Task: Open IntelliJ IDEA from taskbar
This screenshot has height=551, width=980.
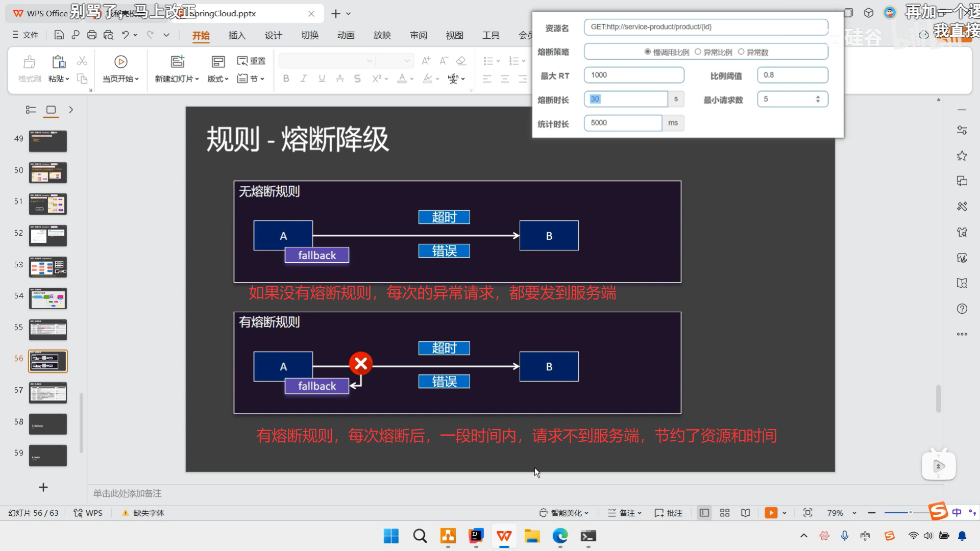Action: tap(476, 536)
